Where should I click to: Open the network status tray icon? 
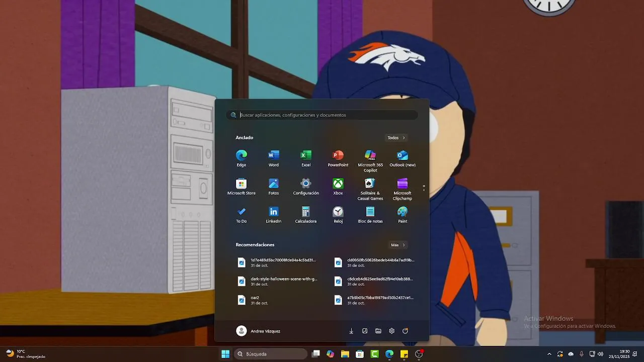[x=592, y=354]
